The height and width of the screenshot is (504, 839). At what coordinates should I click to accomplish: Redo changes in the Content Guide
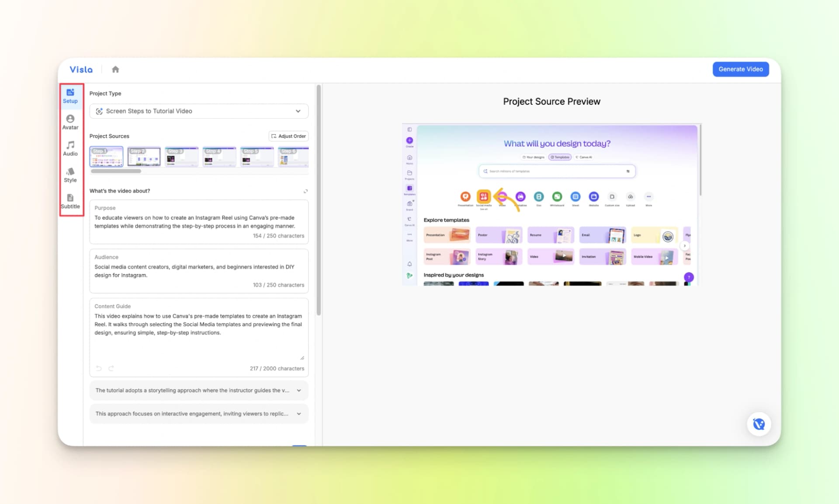(x=112, y=368)
